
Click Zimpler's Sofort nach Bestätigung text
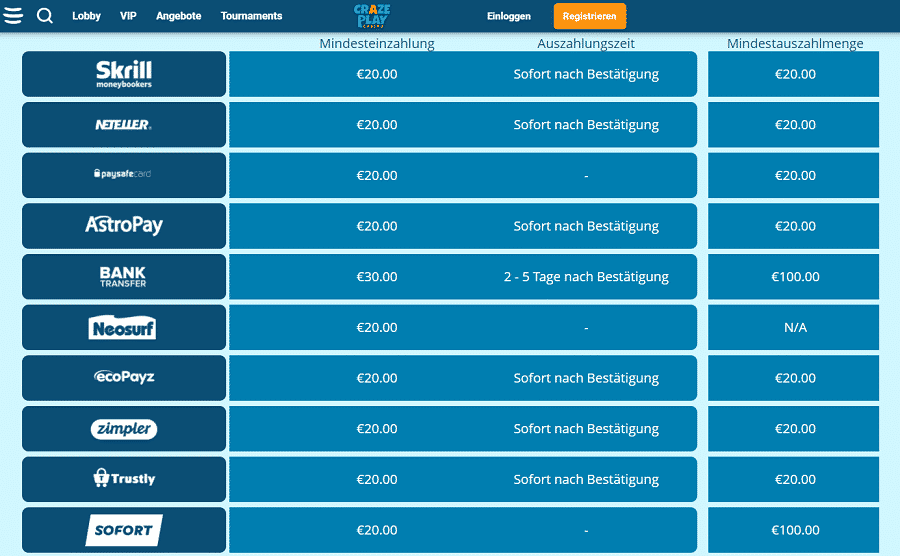point(586,429)
